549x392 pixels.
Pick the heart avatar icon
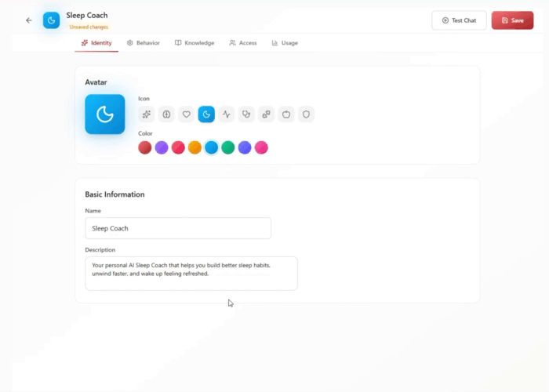(187, 114)
